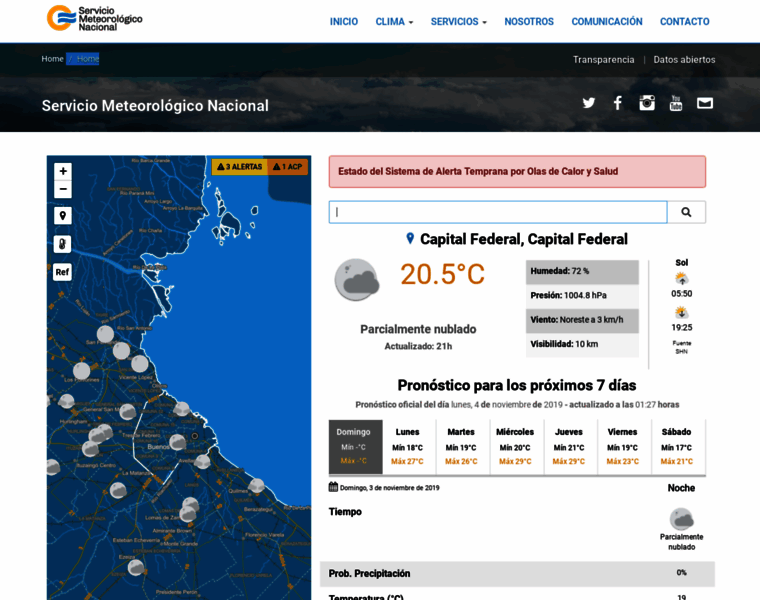Image resolution: width=760 pixels, height=600 pixels.
Task: Click the Actualizado: 21h text
Action: pyautogui.click(x=418, y=346)
